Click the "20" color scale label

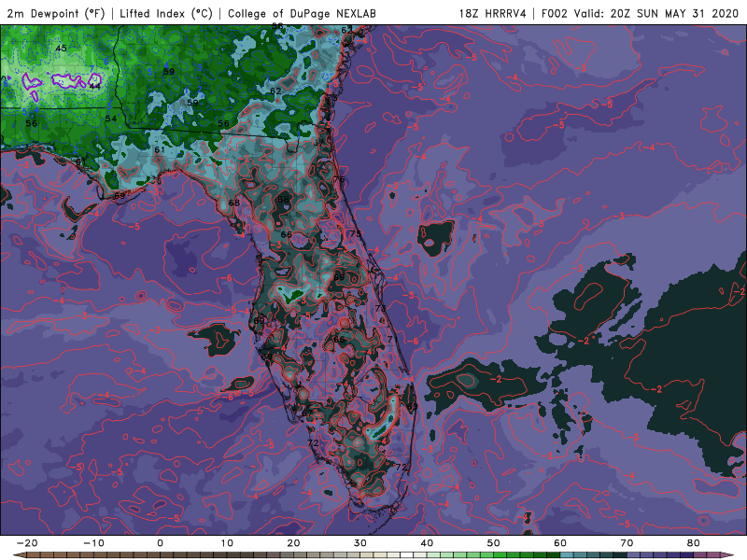click(293, 543)
